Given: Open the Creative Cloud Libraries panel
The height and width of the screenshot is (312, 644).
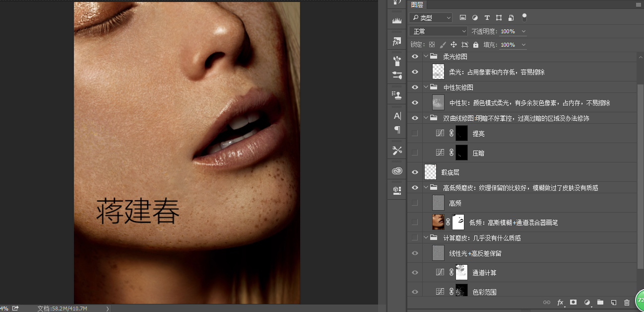Looking at the screenshot, I should 396,171.
